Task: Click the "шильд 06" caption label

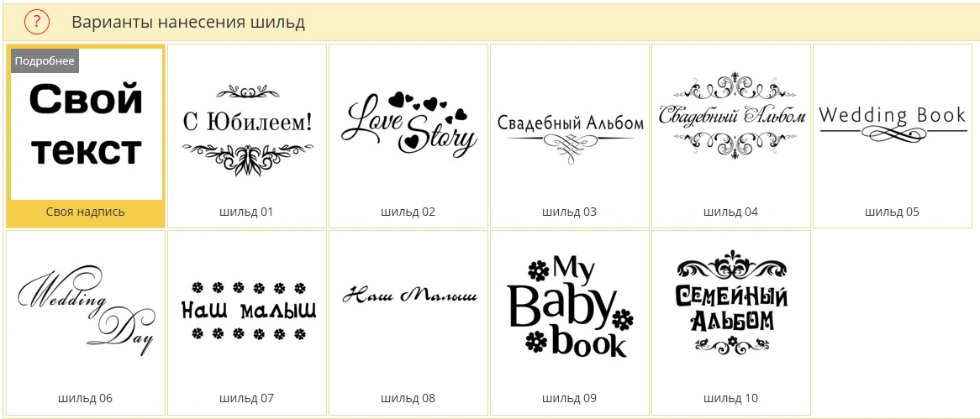Action: 86,398
